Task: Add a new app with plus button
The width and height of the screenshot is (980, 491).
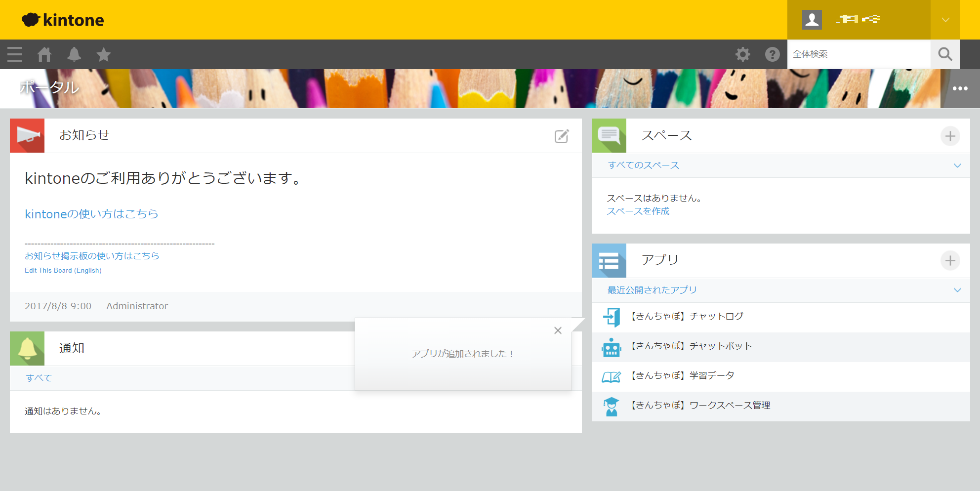Action: pos(950,260)
